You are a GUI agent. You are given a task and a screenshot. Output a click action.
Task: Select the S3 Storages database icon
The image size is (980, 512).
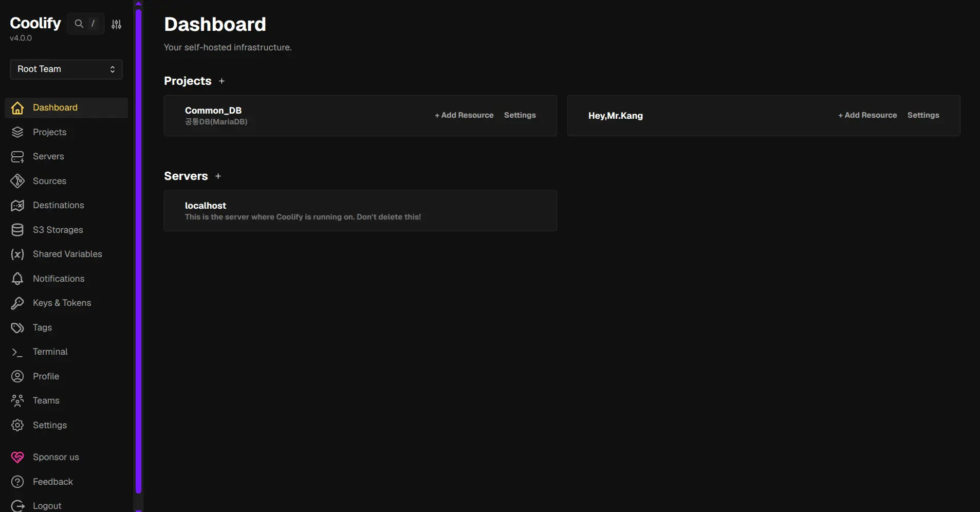pyautogui.click(x=17, y=230)
